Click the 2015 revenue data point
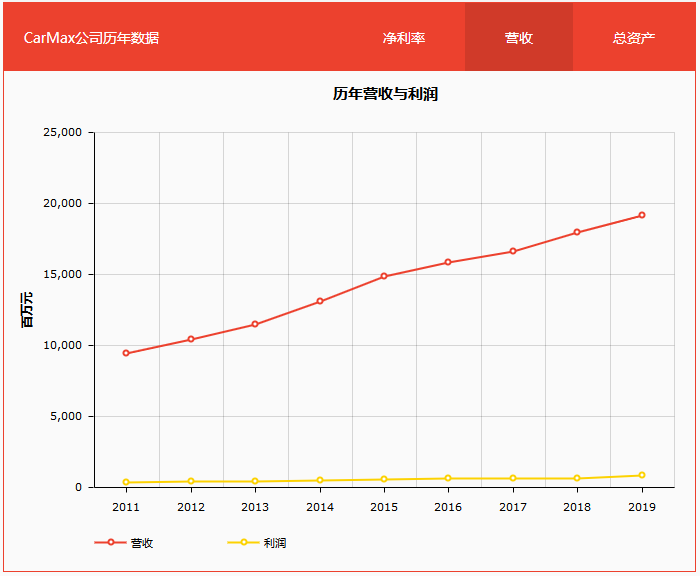 click(x=384, y=276)
